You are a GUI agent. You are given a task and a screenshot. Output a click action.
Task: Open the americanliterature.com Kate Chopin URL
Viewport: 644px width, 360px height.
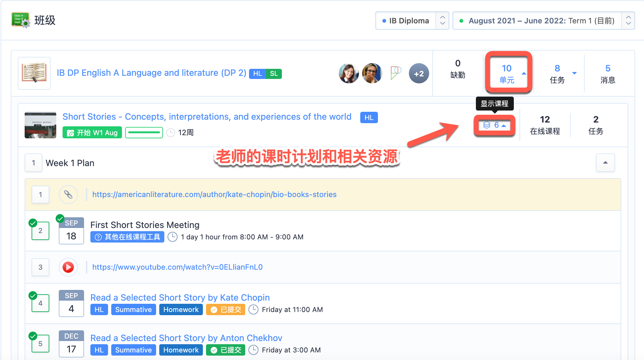(214, 195)
